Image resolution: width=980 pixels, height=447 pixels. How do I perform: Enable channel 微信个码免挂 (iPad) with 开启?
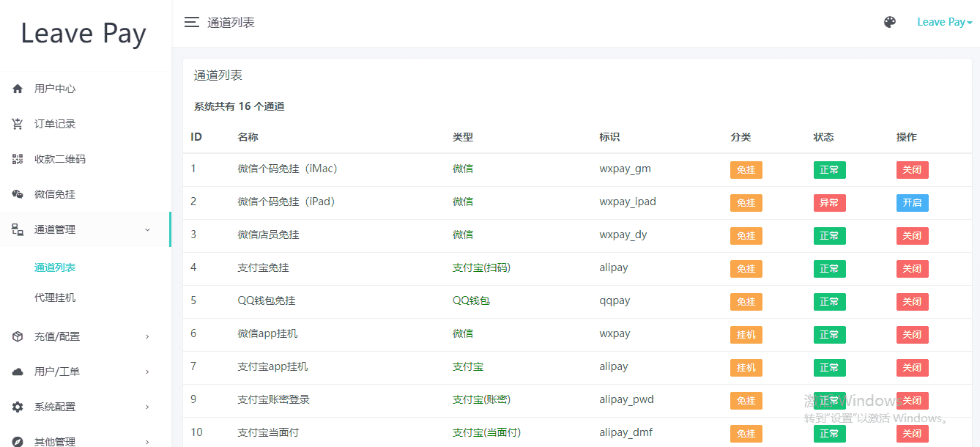point(912,203)
